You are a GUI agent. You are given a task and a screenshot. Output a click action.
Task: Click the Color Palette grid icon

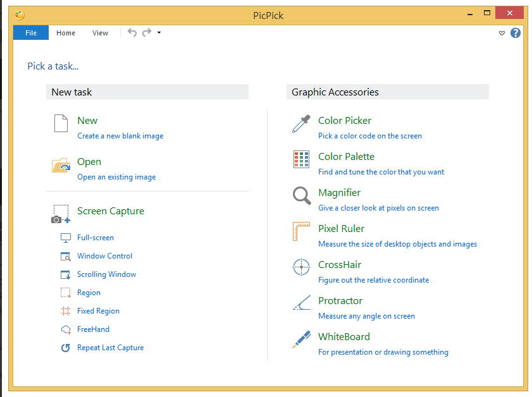coord(301,159)
